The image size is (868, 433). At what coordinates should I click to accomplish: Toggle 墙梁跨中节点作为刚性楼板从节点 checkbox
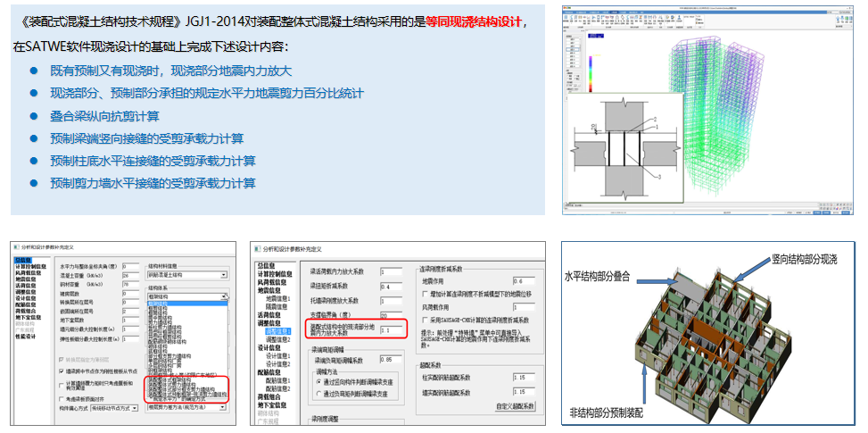tap(62, 371)
